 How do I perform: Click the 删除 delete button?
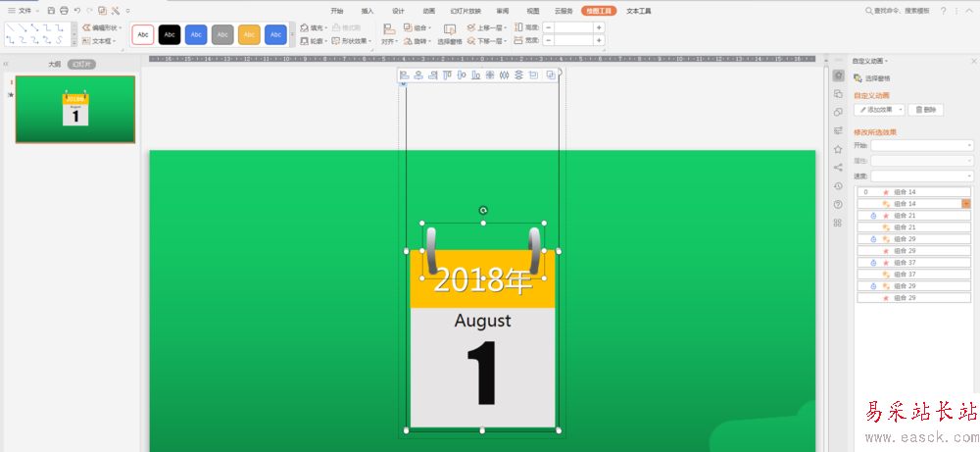(926, 110)
